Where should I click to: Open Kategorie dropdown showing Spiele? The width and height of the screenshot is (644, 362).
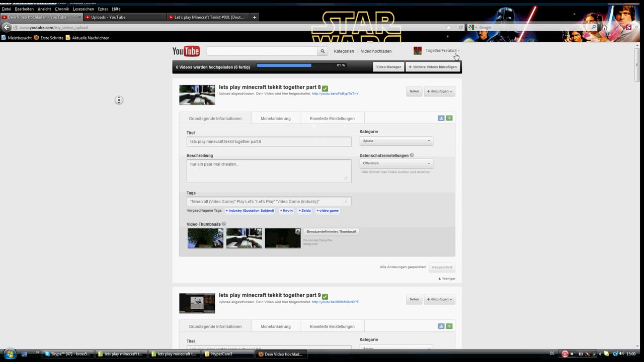(x=396, y=141)
